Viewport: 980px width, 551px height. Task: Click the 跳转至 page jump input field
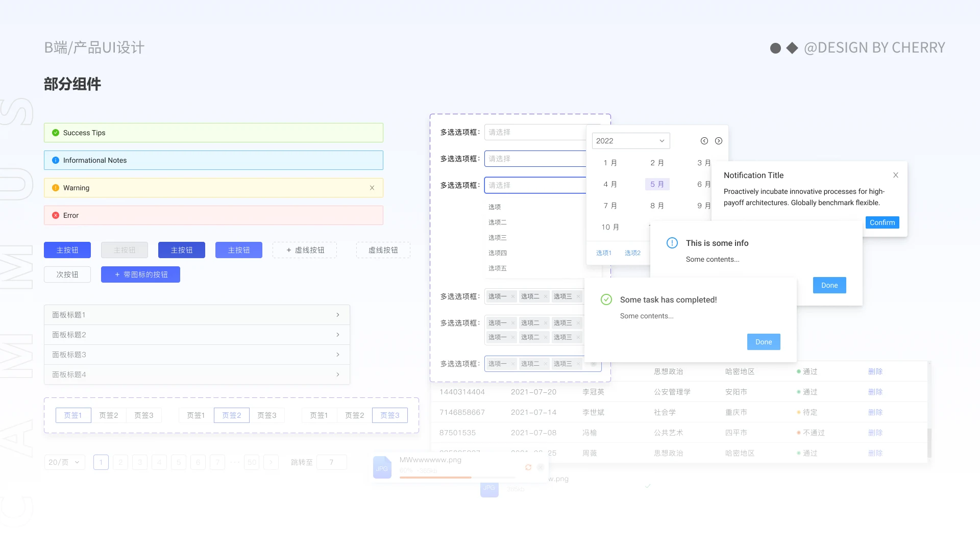[x=332, y=462]
